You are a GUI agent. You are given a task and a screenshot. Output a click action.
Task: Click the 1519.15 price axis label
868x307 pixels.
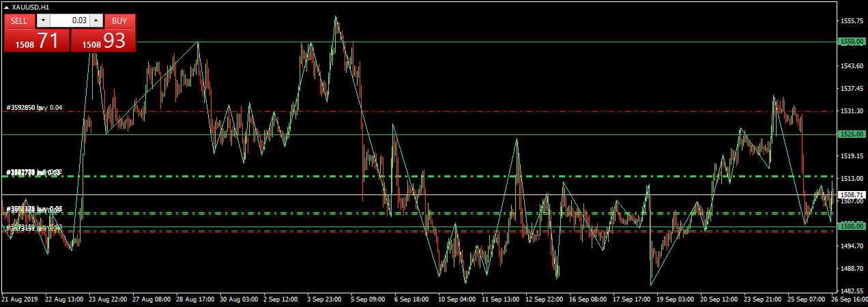click(852, 156)
